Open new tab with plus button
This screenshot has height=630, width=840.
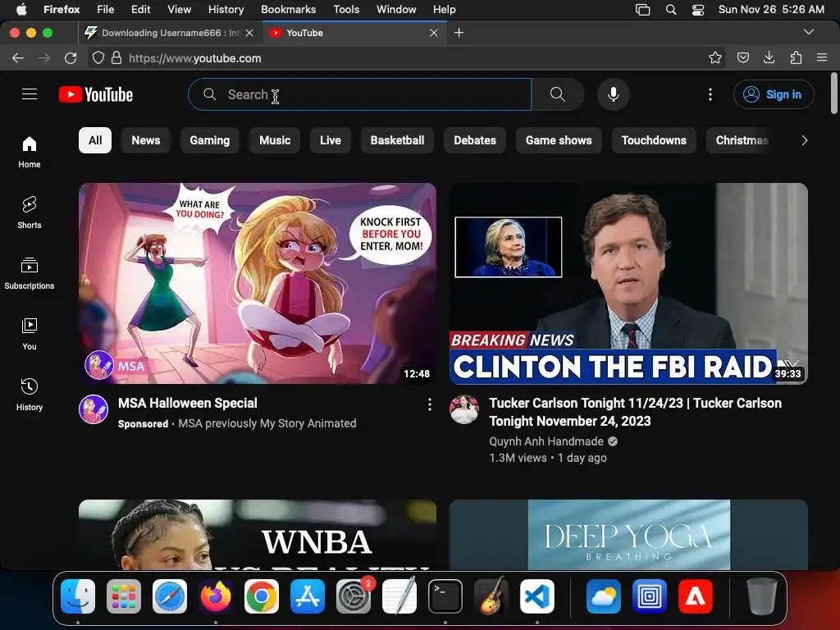click(x=459, y=33)
